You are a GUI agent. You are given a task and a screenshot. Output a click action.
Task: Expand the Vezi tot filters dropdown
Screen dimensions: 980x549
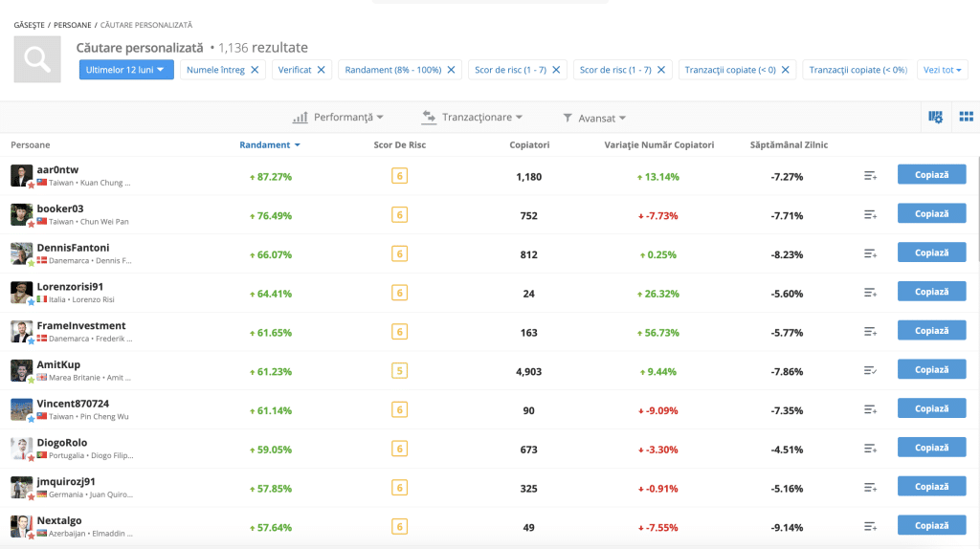coord(942,70)
